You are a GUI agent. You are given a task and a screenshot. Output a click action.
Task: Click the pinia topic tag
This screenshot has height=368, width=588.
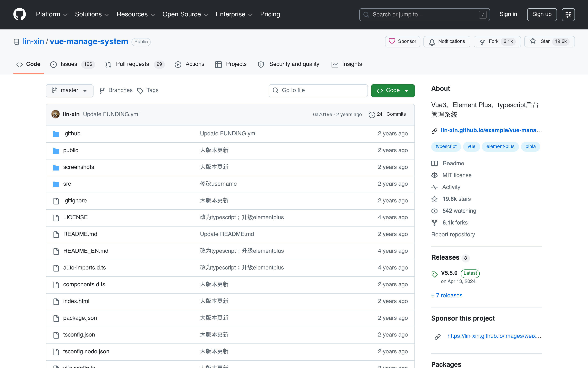[530, 147]
